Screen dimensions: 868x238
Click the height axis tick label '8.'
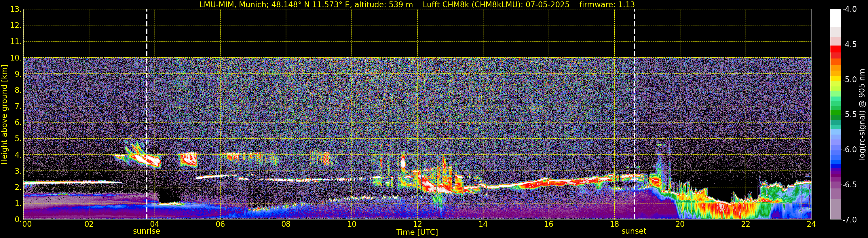pos(18,90)
